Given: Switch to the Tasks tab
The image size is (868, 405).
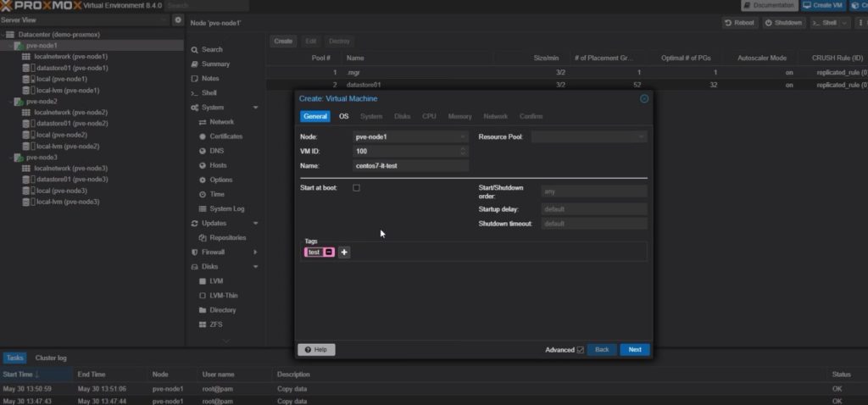Looking at the screenshot, I should pyautogui.click(x=15, y=358).
